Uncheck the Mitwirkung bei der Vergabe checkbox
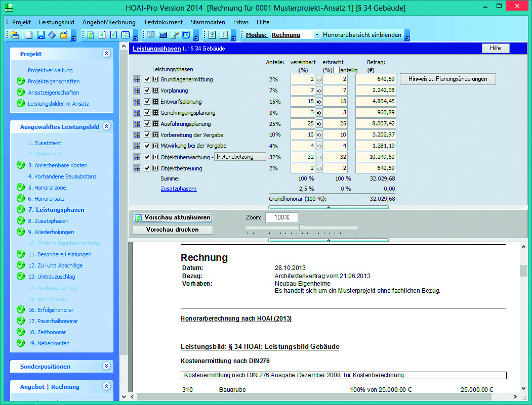The height and width of the screenshot is (405, 532). tap(147, 146)
